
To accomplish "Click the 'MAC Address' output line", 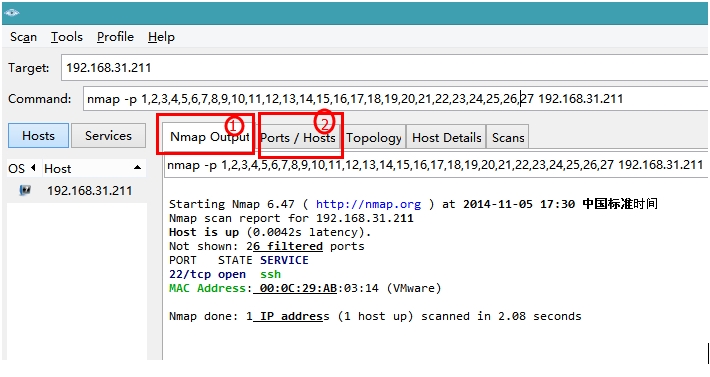I will pos(305,288).
